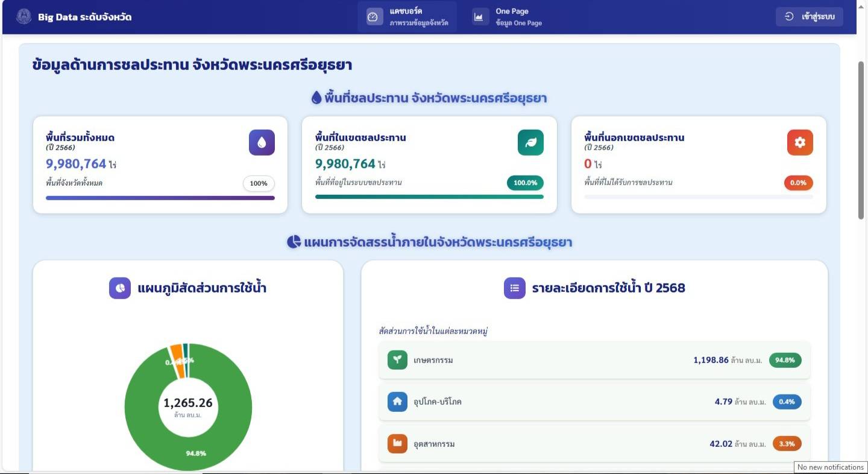
Task: Click the 3.3% badge on the อุตสาหกรรม row
Action: tap(787, 444)
